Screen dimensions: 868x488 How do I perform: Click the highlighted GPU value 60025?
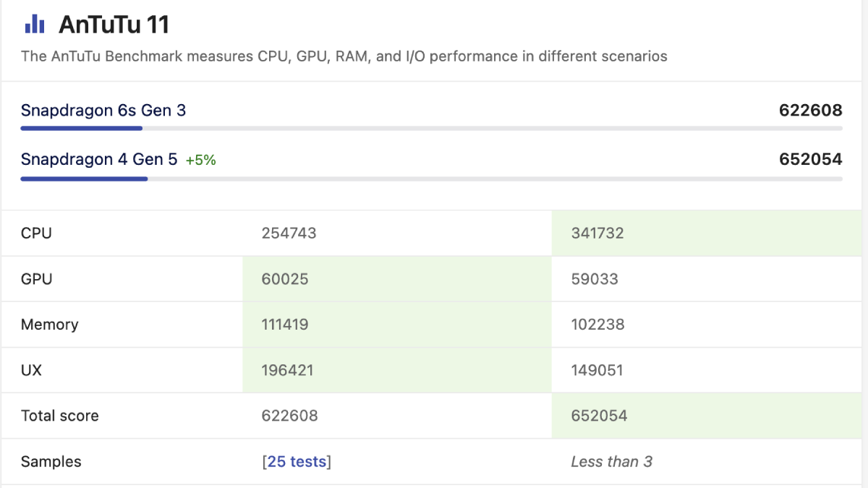tap(285, 278)
